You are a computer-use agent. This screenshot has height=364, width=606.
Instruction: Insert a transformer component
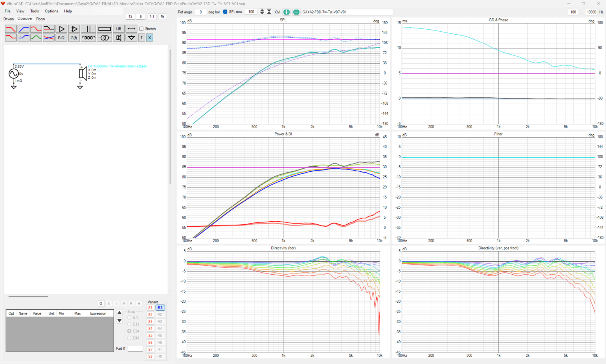(x=104, y=38)
